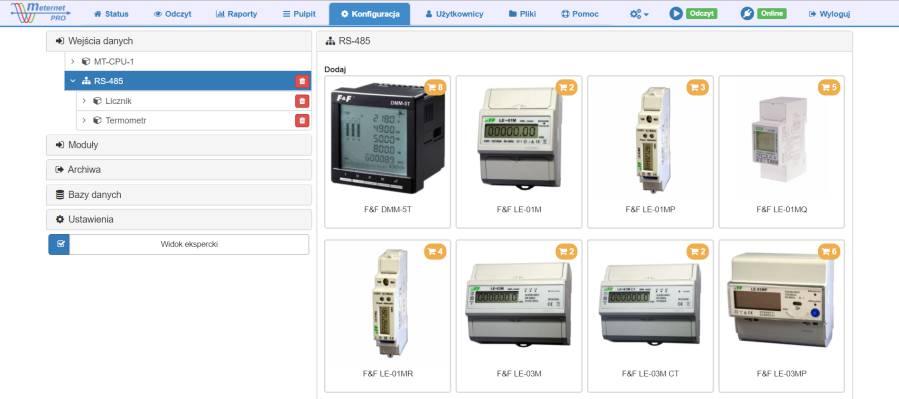Delete Termometr with trash icon
899x399 pixels.
(x=302, y=121)
